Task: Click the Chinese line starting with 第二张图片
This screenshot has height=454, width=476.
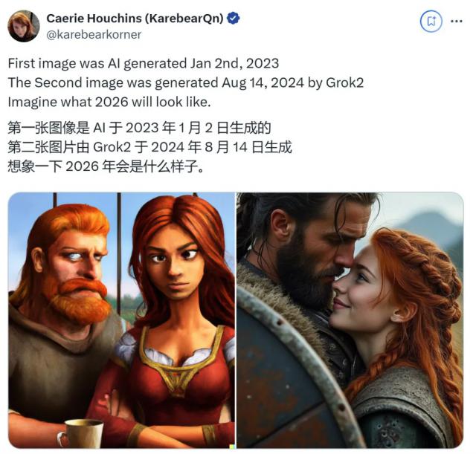Action: [x=149, y=147]
